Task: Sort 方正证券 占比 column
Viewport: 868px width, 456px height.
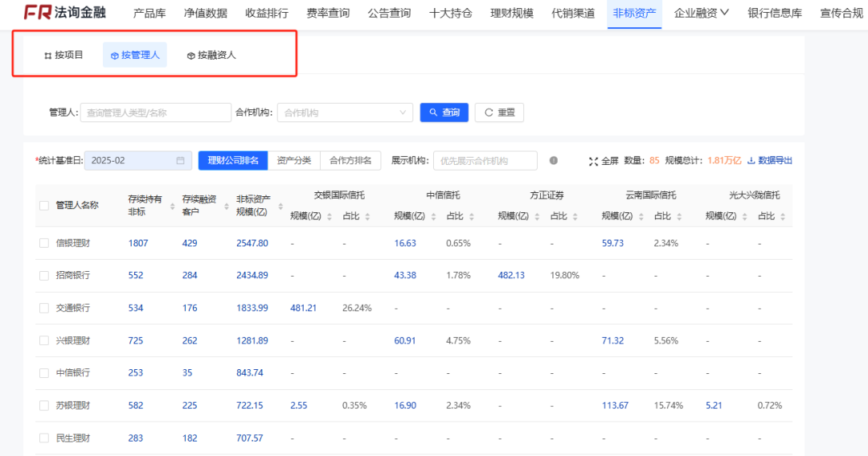Action: (x=575, y=216)
